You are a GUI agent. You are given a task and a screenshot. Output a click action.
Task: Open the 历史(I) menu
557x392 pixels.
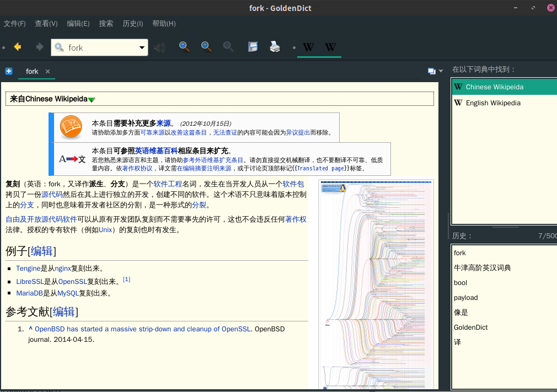(x=132, y=24)
